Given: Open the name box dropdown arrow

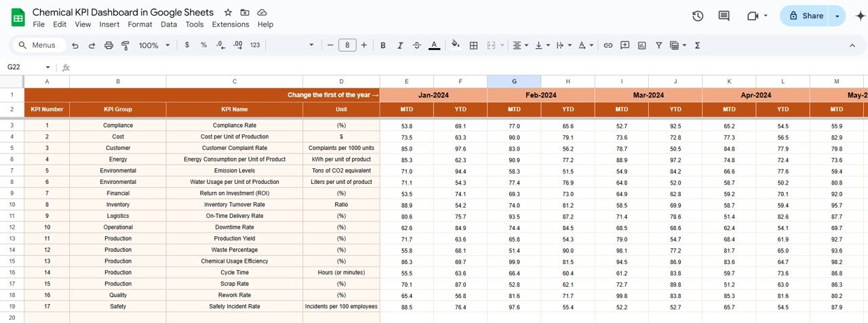Looking at the screenshot, I should [47, 67].
